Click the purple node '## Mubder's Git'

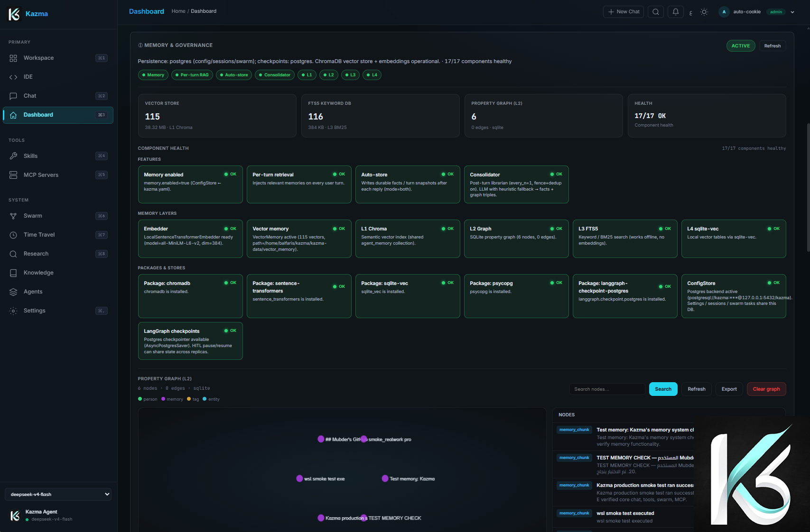[321, 439]
